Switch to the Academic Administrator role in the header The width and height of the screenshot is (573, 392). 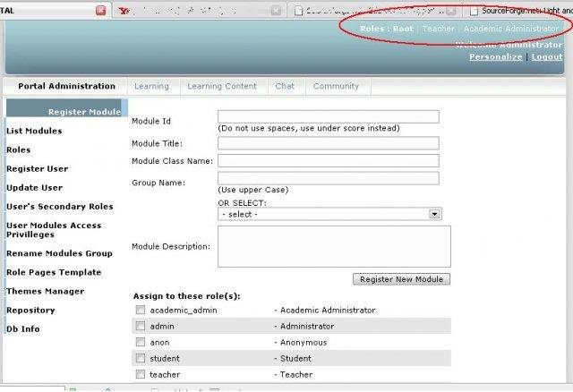(511, 29)
